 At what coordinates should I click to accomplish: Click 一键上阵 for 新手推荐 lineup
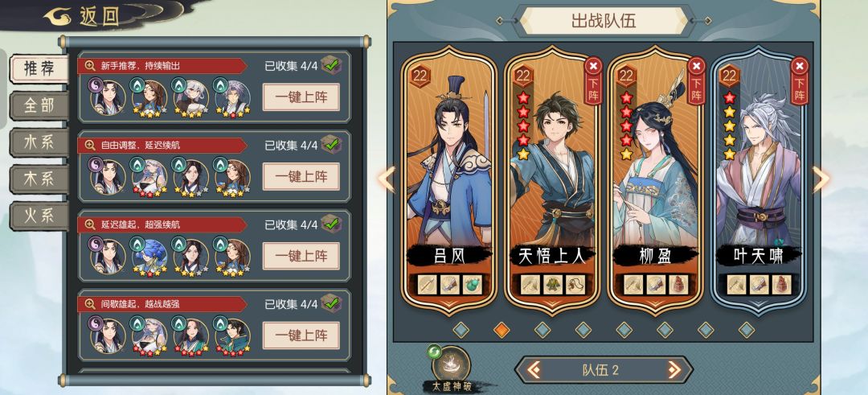(x=301, y=97)
